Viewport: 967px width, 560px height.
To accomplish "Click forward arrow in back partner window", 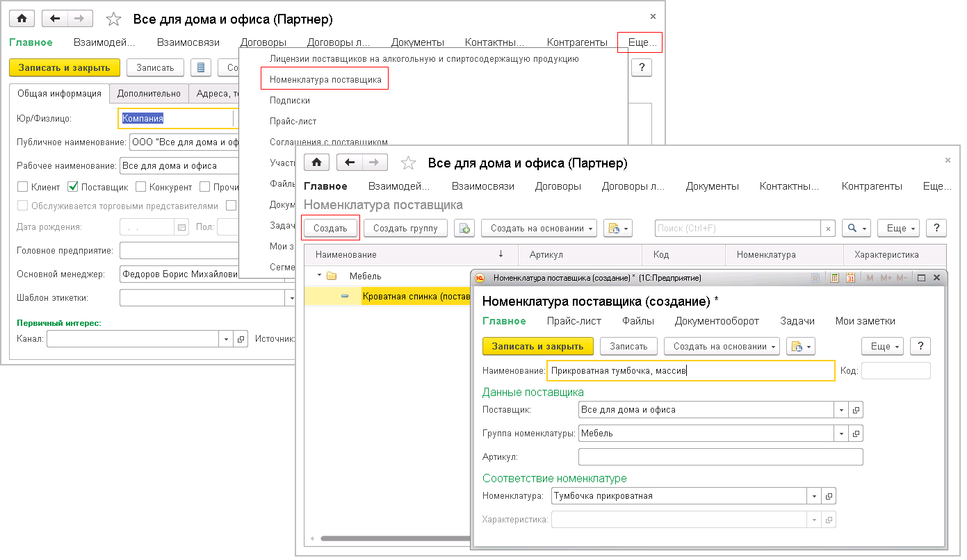I will [x=80, y=19].
